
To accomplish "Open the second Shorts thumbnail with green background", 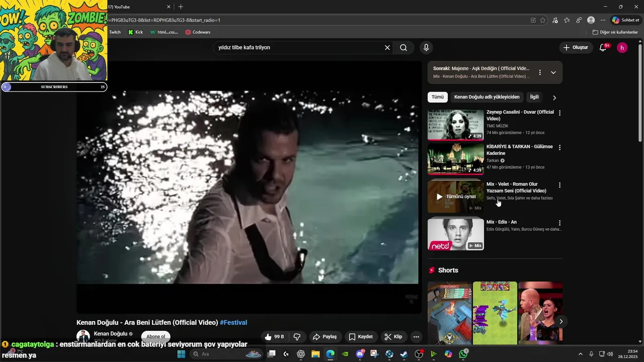I will point(495,313).
